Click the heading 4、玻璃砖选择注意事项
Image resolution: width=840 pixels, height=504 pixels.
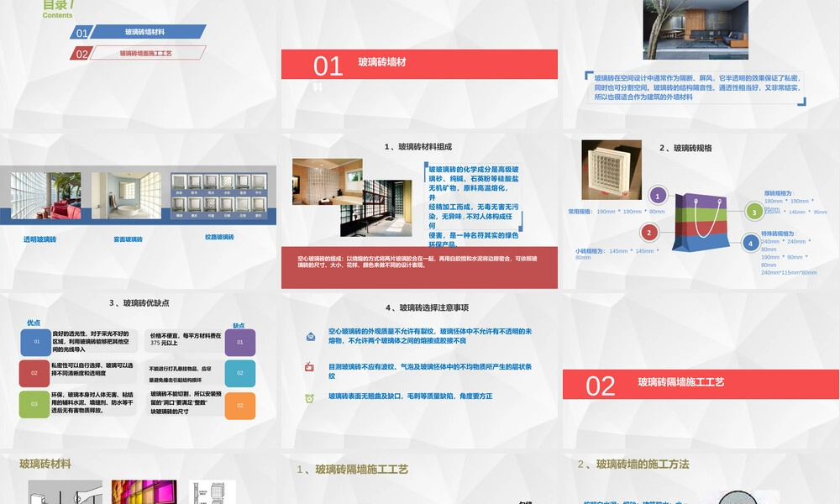tap(427, 307)
